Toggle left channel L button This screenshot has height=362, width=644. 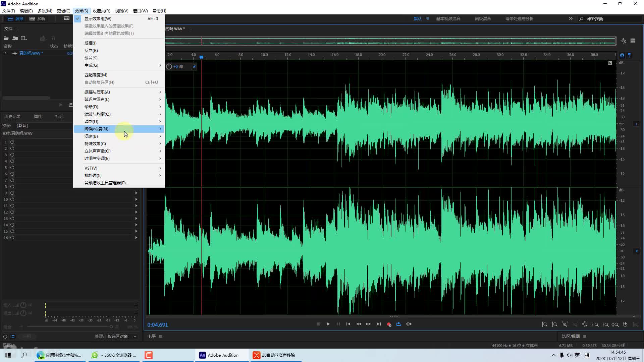[x=636, y=124]
